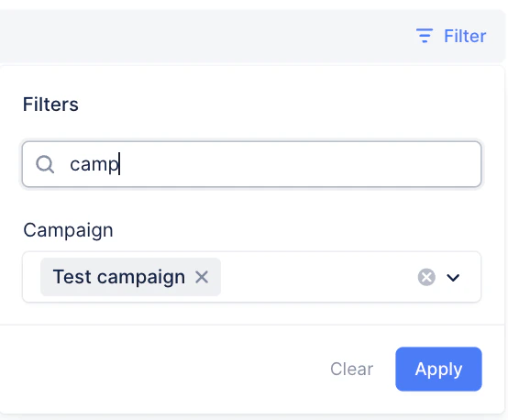
Task: Select the Test campaign tag label
Action: [119, 277]
